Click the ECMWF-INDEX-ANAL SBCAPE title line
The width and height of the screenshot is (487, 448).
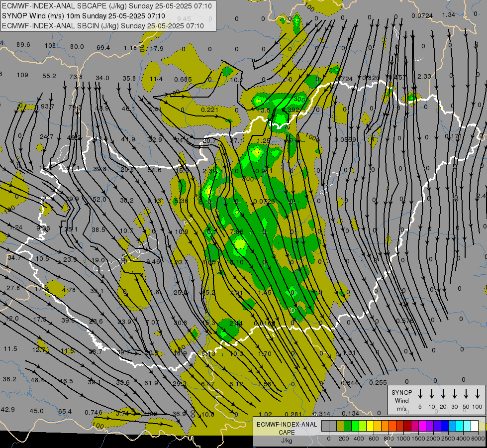pyautogui.click(x=107, y=6)
